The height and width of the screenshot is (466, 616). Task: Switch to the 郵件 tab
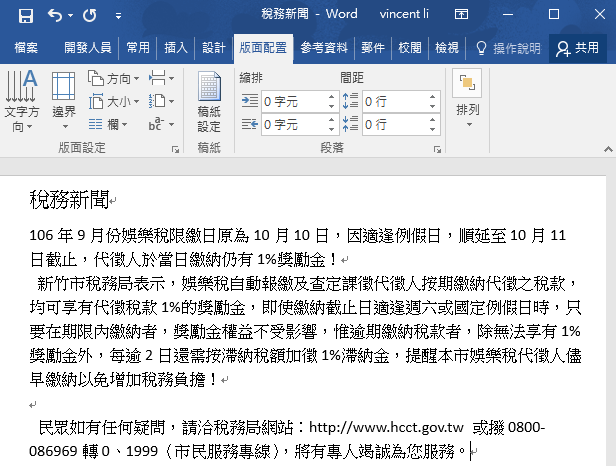pyautogui.click(x=373, y=48)
